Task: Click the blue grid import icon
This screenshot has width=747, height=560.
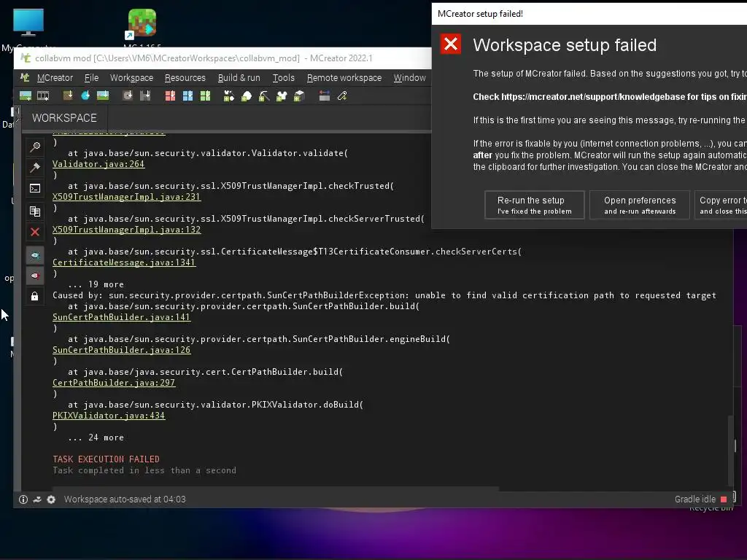Action: (x=187, y=96)
